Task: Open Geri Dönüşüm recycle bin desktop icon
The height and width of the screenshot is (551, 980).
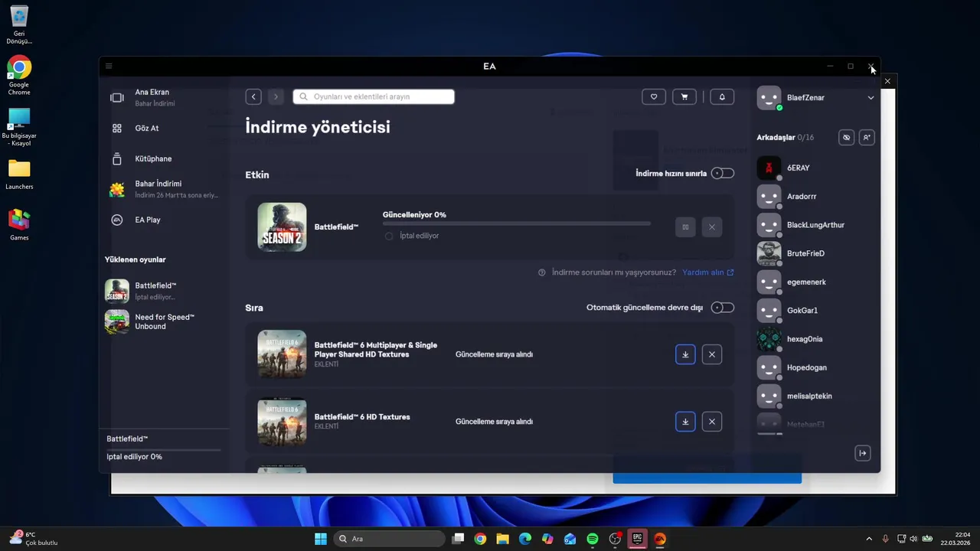Action: coord(19,25)
